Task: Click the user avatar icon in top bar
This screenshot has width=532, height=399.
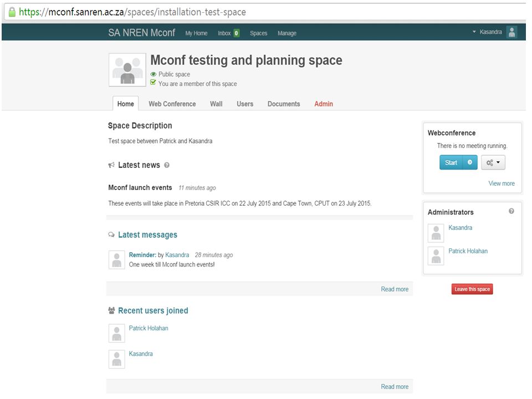Action: pos(511,32)
